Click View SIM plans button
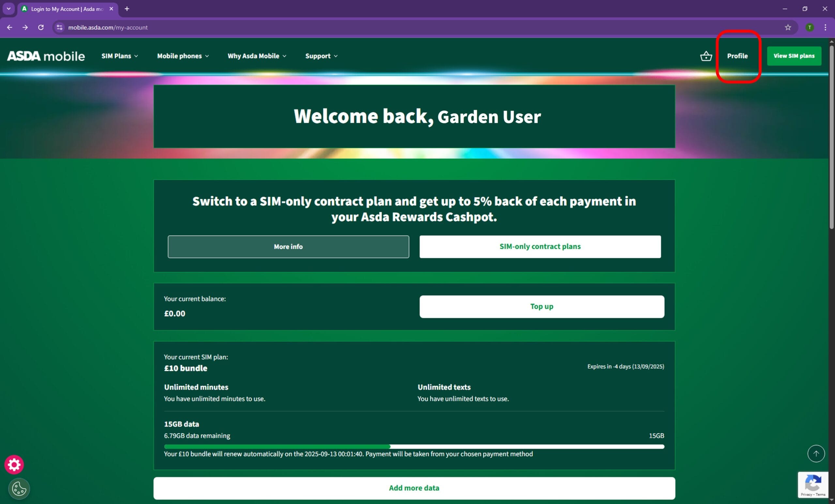This screenshot has height=504, width=835. pos(794,56)
